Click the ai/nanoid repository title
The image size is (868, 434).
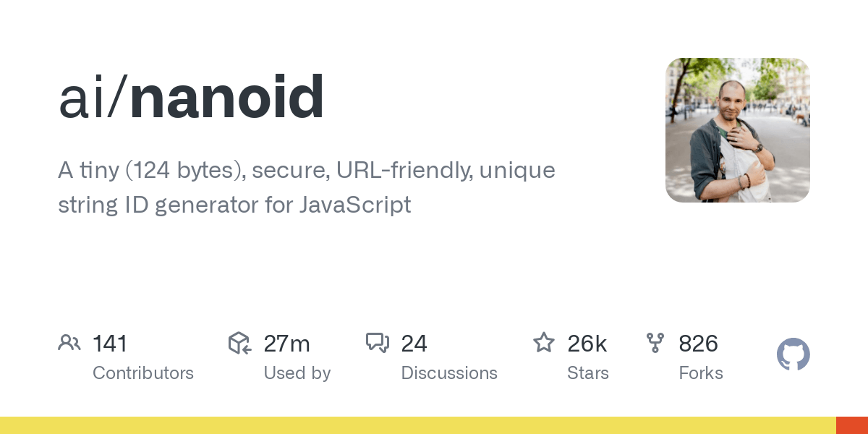click(192, 98)
